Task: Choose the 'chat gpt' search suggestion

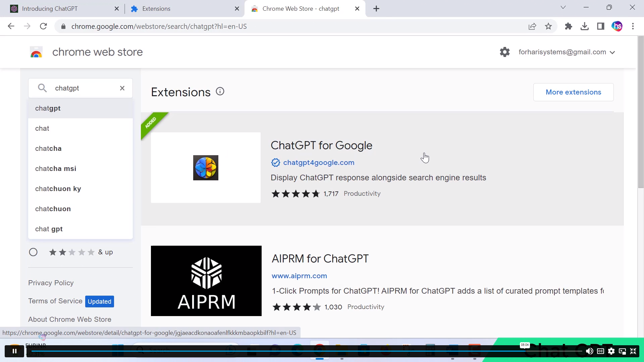Action: tap(49, 229)
